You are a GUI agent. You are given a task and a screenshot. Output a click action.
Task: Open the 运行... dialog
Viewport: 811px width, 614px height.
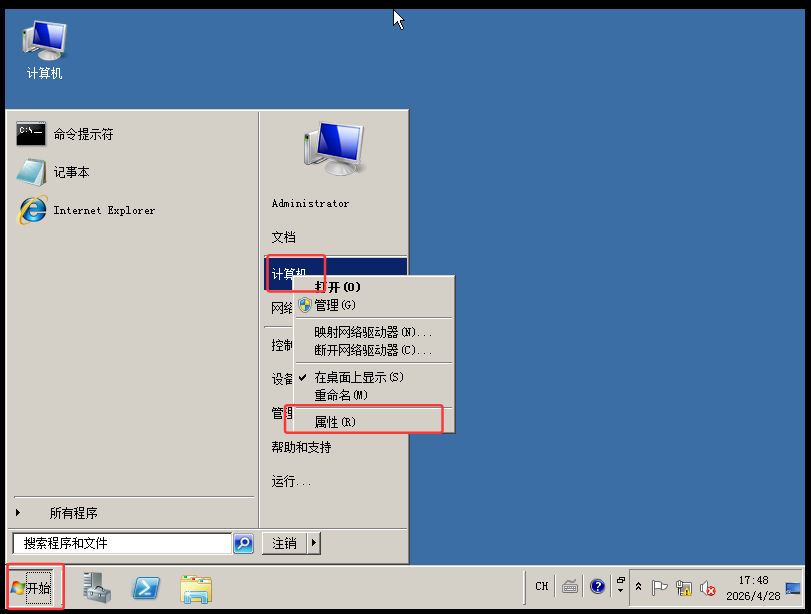pyautogui.click(x=291, y=482)
